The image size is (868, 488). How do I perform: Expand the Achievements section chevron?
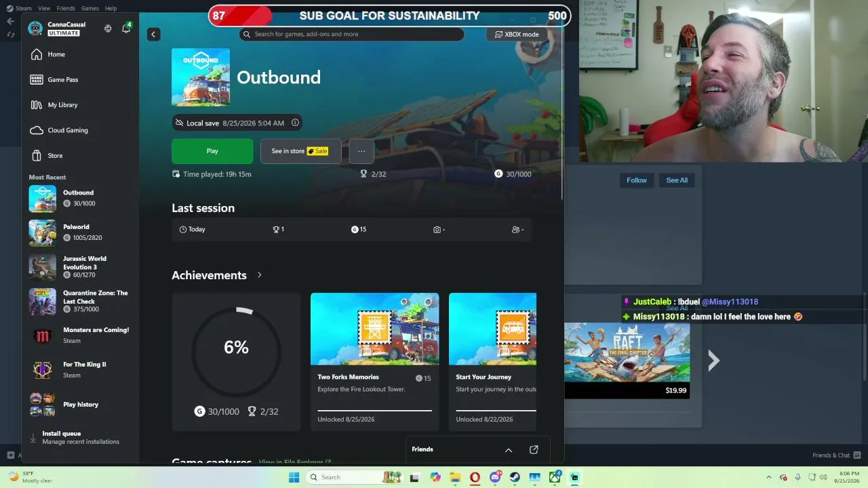[x=259, y=275]
